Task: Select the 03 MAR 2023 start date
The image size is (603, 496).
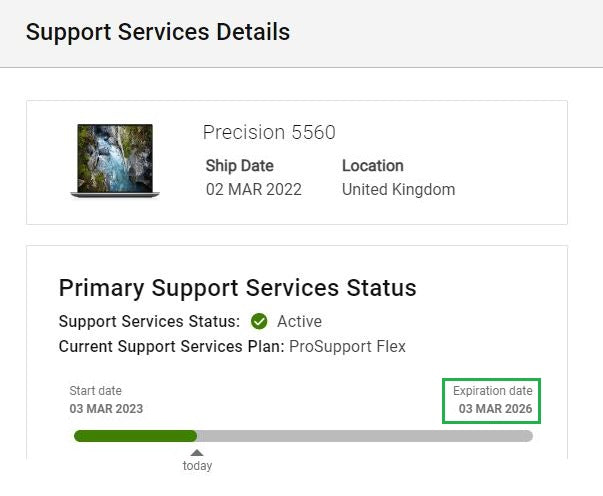Action: coord(106,409)
